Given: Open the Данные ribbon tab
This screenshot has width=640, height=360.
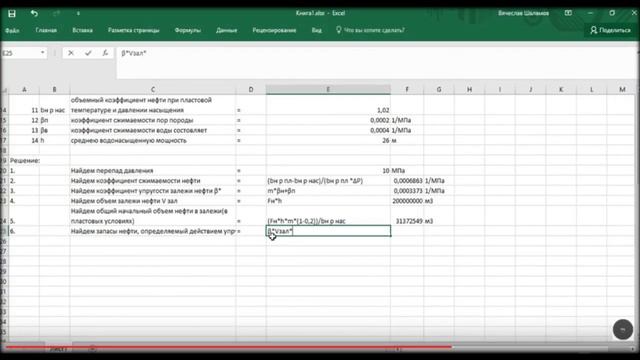Looking at the screenshot, I should pos(227,30).
